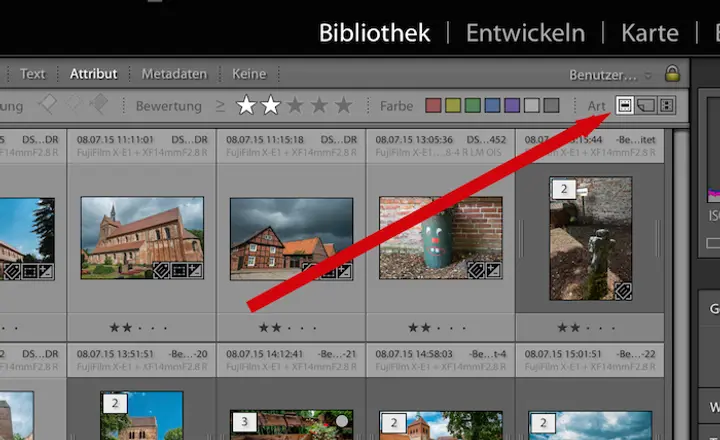Screen dimensions: 720x440
Task: Select the Attribut filter tab
Action: click(x=94, y=73)
